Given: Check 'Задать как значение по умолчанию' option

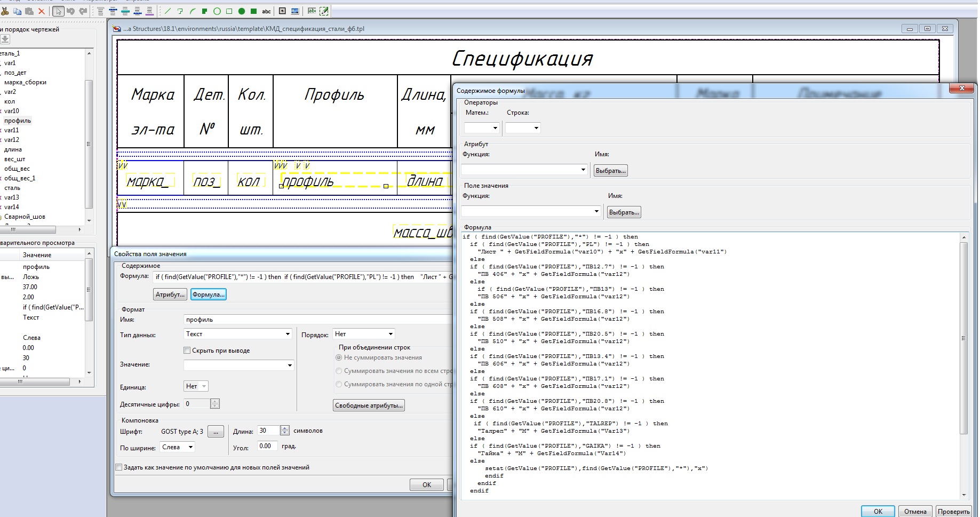Looking at the screenshot, I should [119, 467].
